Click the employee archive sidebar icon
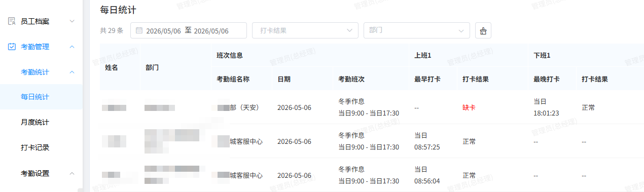 tap(12, 21)
